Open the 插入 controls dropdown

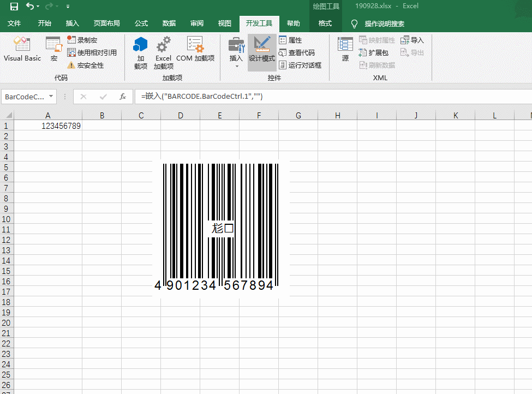236,52
